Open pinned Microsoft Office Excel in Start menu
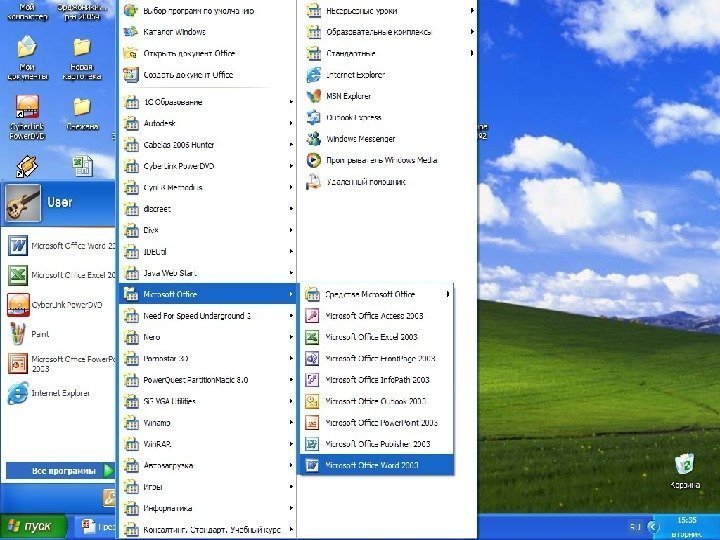This screenshot has width=720, height=540. coord(60,275)
